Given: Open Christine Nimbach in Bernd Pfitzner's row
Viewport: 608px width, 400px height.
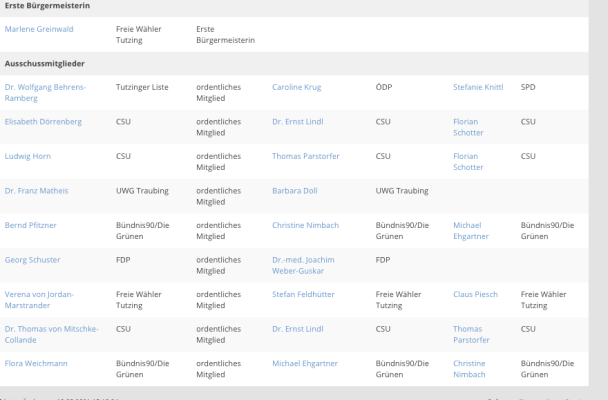Looking at the screenshot, I should point(306,225).
